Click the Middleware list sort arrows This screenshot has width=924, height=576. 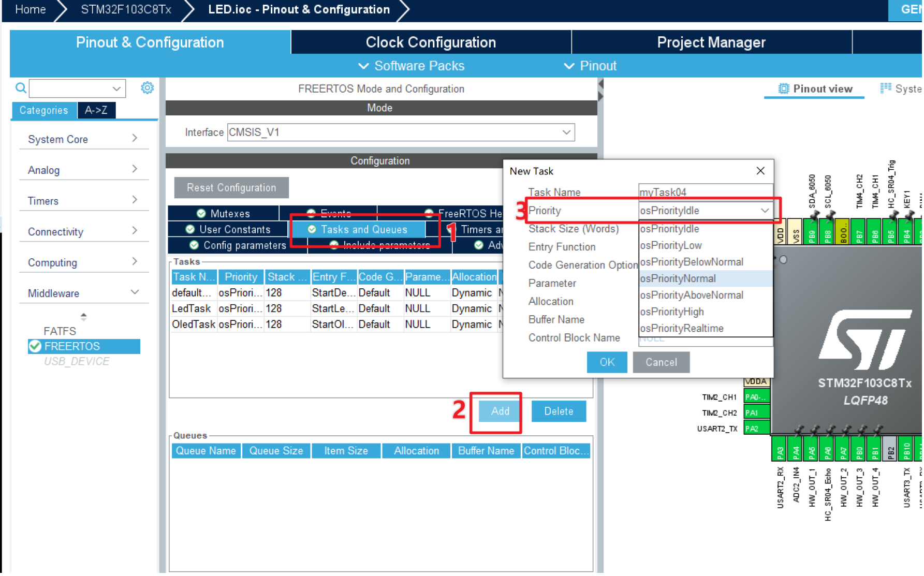click(x=83, y=316)
